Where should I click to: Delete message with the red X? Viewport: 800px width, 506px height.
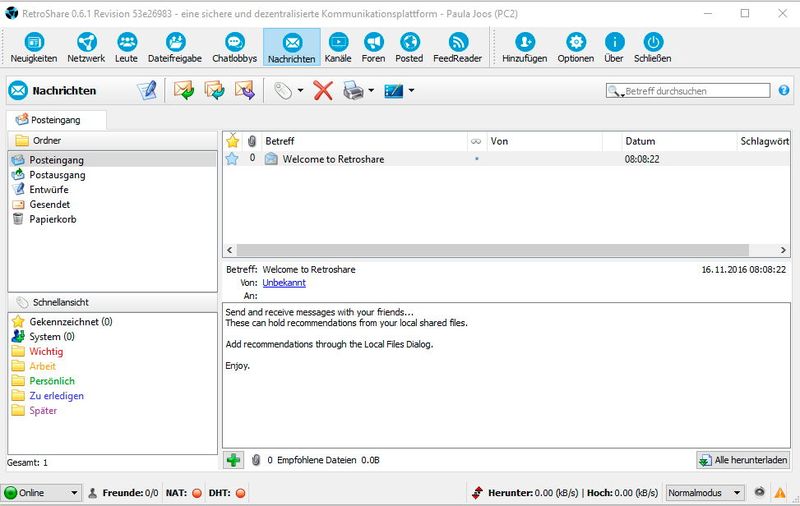(323, 91)
